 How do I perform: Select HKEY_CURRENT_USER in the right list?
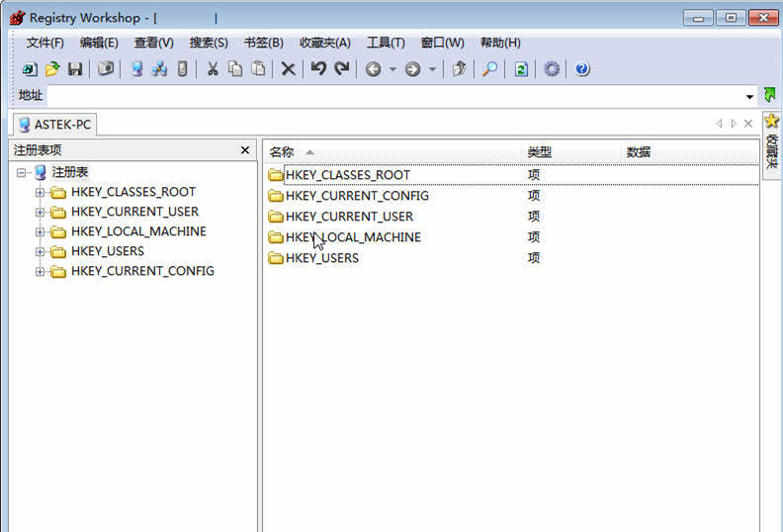[512, 217]
